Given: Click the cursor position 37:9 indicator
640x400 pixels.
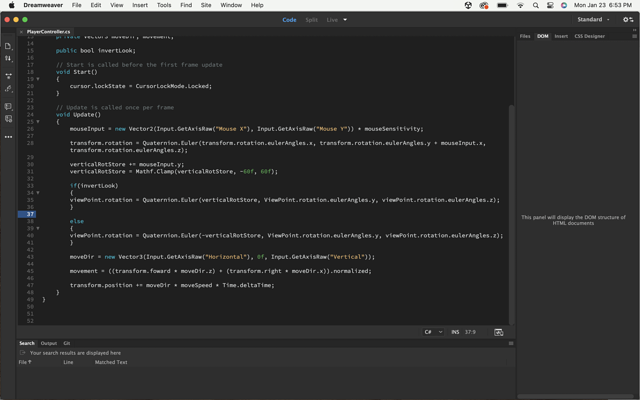Looking at the screenshot, I should [x=470, y=332].
